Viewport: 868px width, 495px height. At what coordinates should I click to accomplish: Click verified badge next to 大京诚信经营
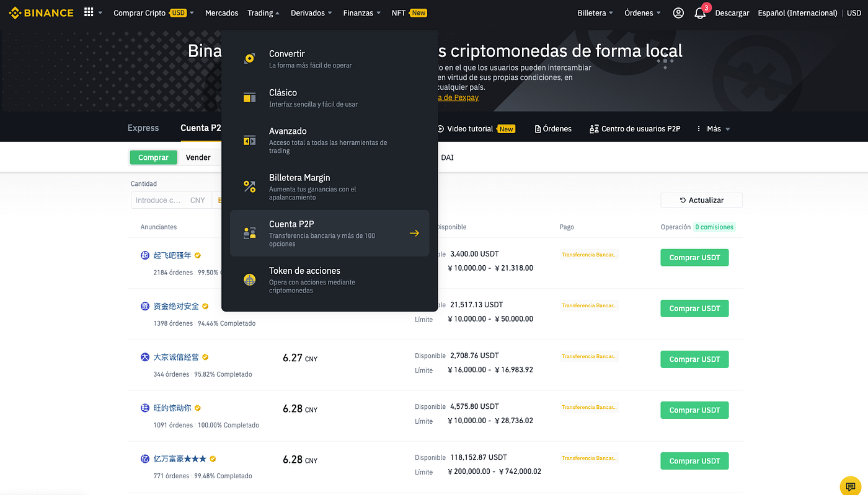(x=205, y=357)
